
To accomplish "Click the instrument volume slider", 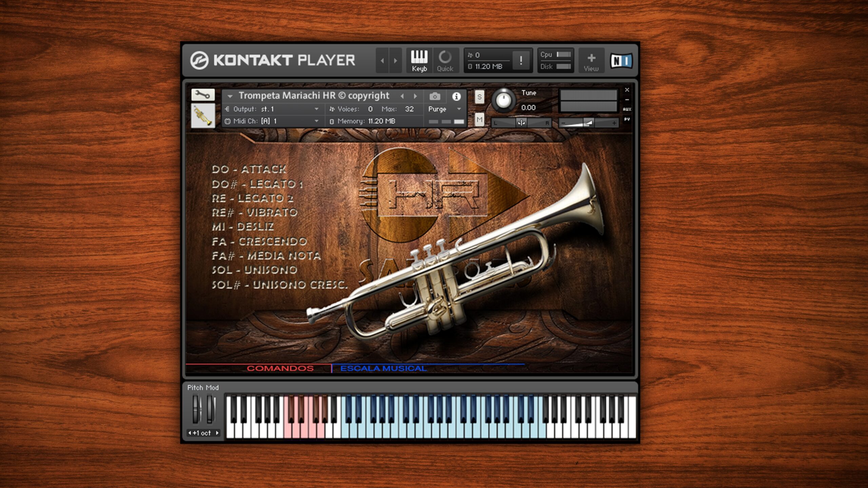I will click(589, 123).
